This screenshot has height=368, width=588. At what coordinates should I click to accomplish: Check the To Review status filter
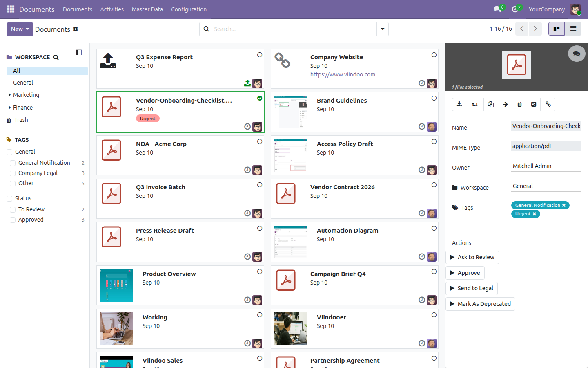tap(13, 209)
